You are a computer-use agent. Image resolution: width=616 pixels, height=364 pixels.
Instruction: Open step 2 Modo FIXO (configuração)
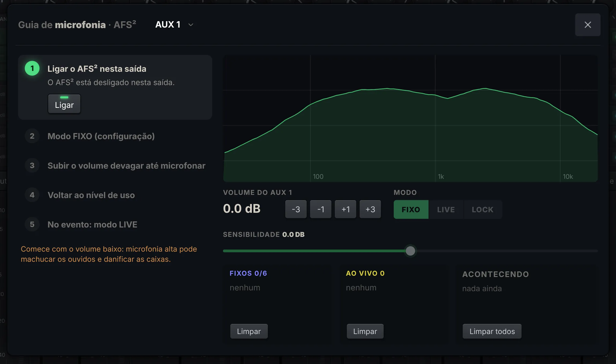[115, 136]
